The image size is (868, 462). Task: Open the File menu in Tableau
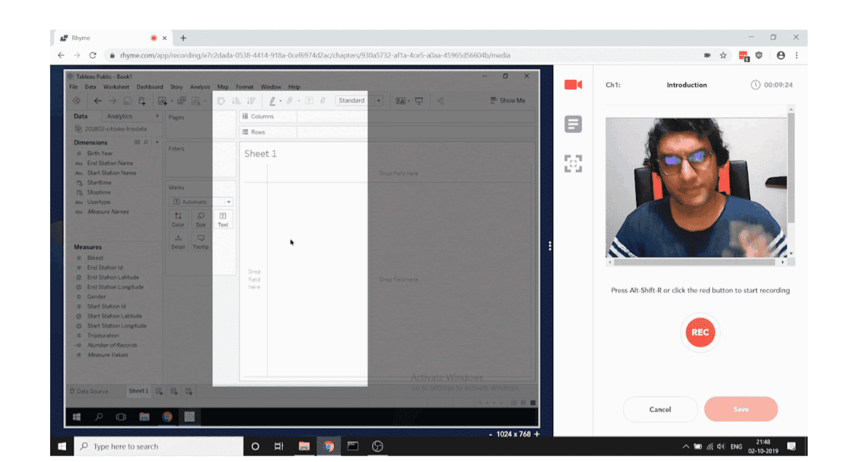pos(73,87)
